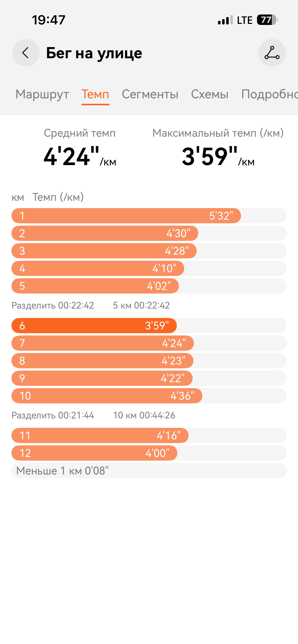The height and width of the screenshot is (644, 298).
Task: Open the Сегменты tab
Action: point(150,94)
